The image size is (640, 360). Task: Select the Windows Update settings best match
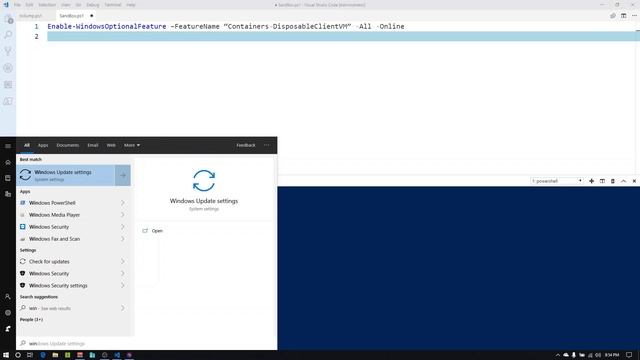click(66, 176)
